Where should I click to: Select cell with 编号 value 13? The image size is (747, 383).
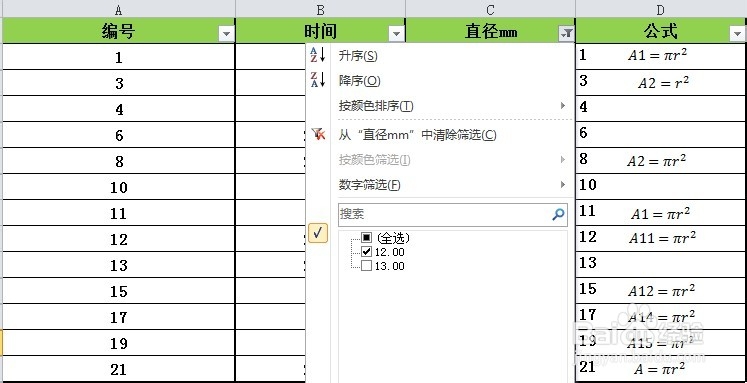[119, 265]
